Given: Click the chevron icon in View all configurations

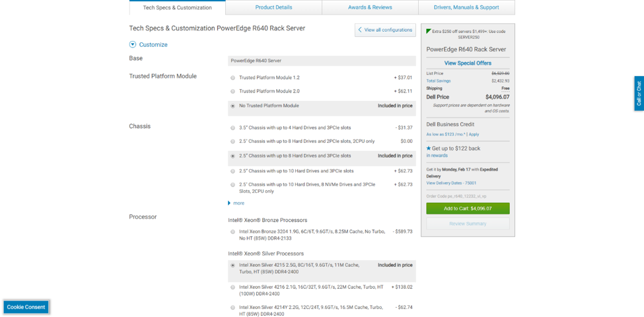Looking at the screenshot, I should tap(360, 30).
